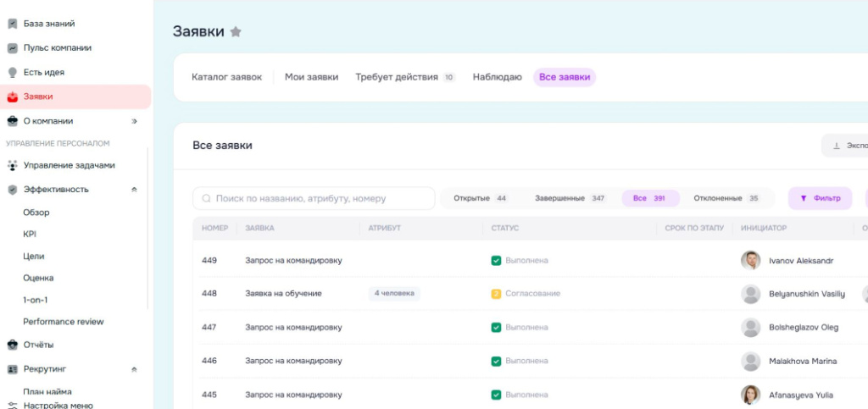This screenshot has width=868, height=409.
Task: Open Обзор in the sidebar
Action: pos(36,213)
